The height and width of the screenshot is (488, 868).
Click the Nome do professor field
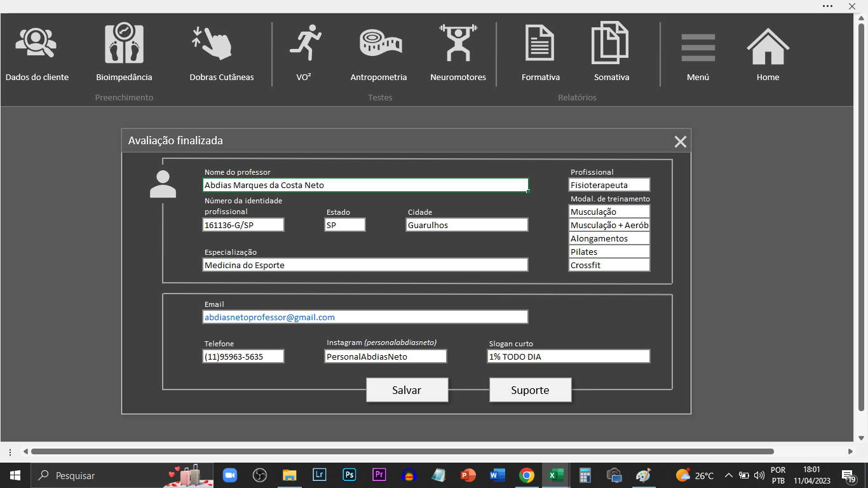(365, 186)
